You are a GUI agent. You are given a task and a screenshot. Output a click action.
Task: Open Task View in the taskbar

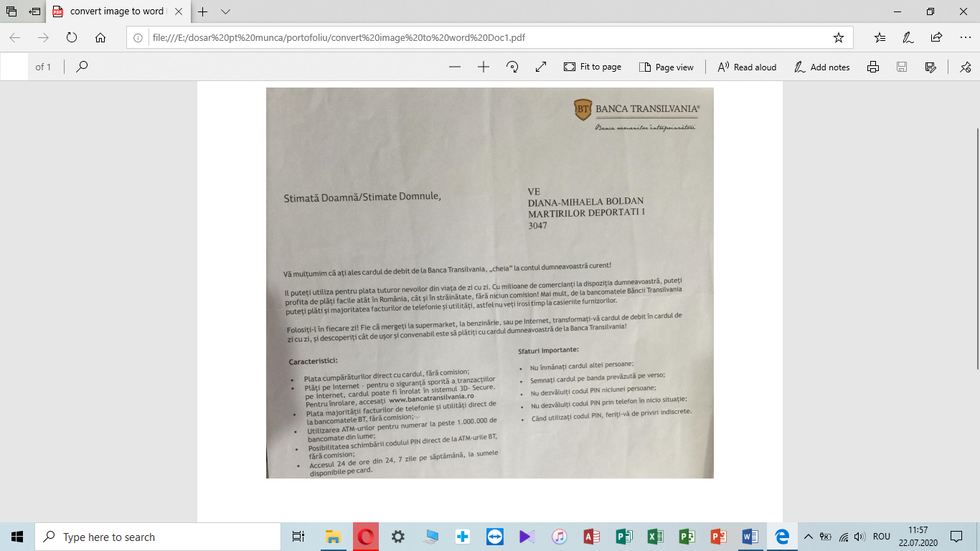(x=298, y=537)
